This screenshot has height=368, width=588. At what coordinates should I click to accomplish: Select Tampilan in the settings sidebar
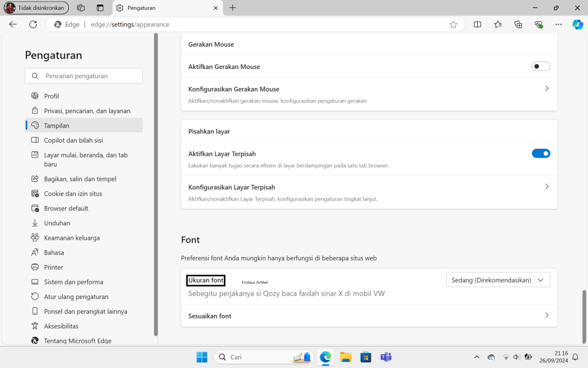pos(56,125)
